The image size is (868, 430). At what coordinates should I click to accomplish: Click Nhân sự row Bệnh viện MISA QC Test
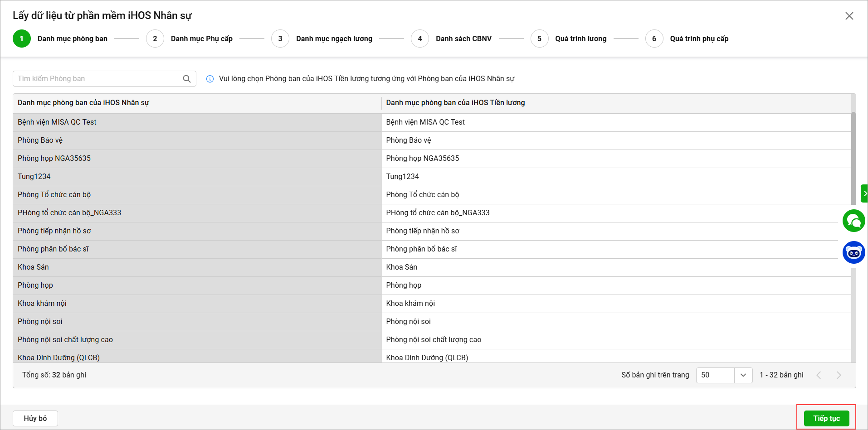click(197, 122)
